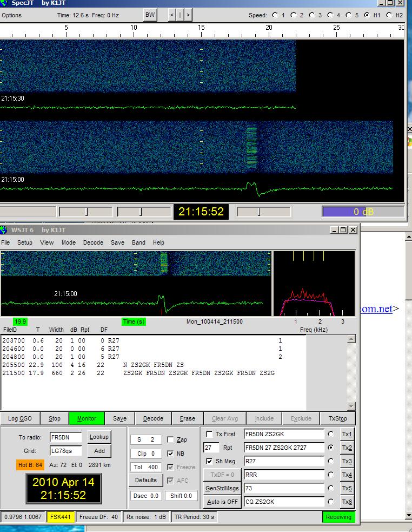Select speed 3 radio button
The image size is (412, 532).
(x=312, y=15)
